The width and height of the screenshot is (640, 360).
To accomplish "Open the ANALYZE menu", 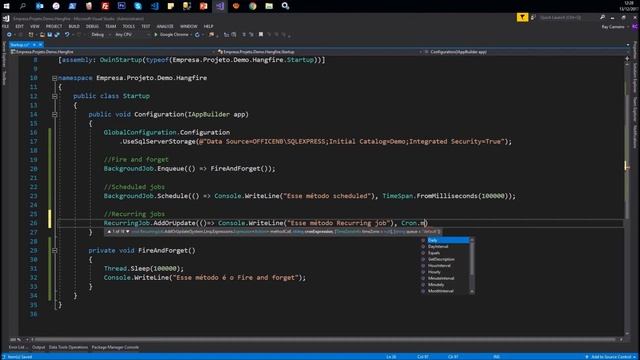I will pos(165,26).
